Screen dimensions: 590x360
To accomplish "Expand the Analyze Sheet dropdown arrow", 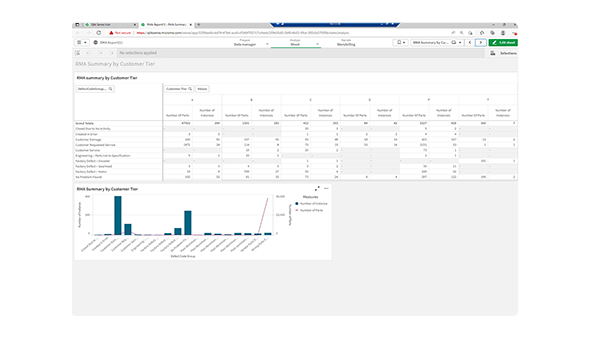I will click(x=317, y=44).
